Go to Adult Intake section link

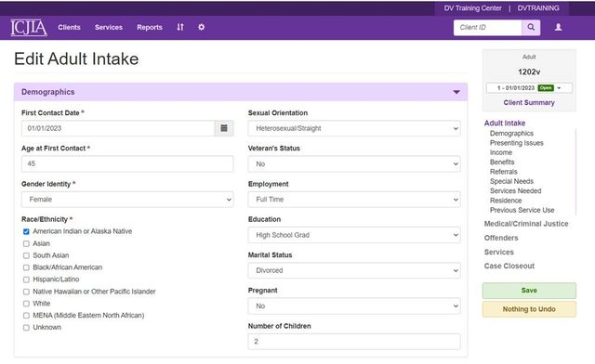click(505, 123)
